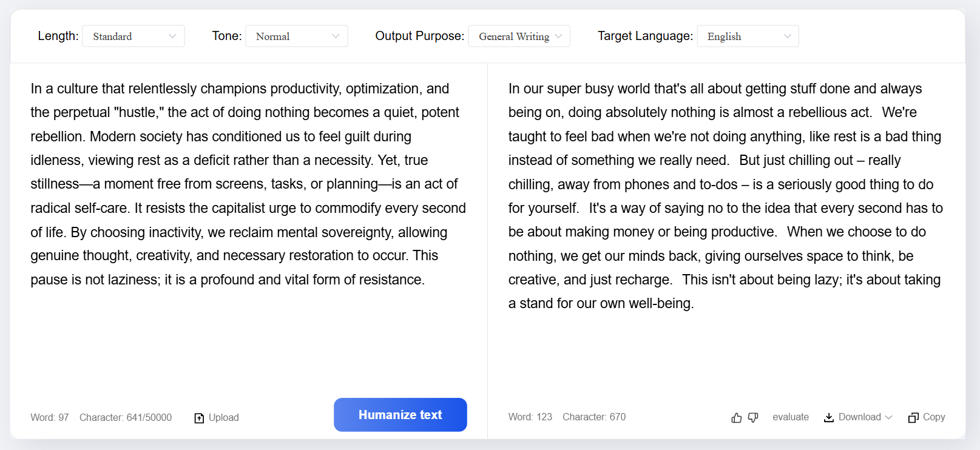The image size is (980, 450).
Task: Click the copy icon
Action: pyautogui.click(x=913, y=417)
